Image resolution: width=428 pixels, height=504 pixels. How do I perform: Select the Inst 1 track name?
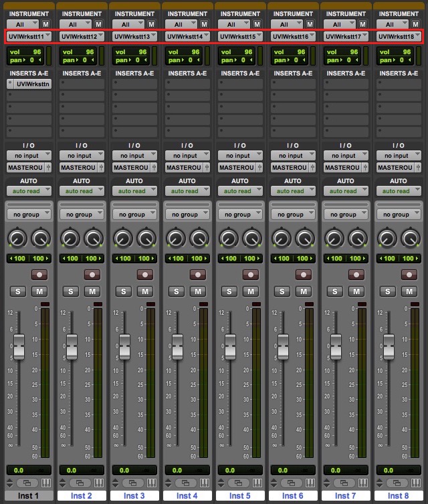tap(29, 495)
